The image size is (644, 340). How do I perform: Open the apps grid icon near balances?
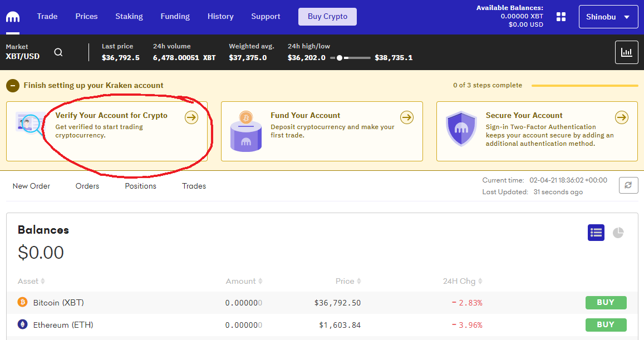tap(561, 17)
